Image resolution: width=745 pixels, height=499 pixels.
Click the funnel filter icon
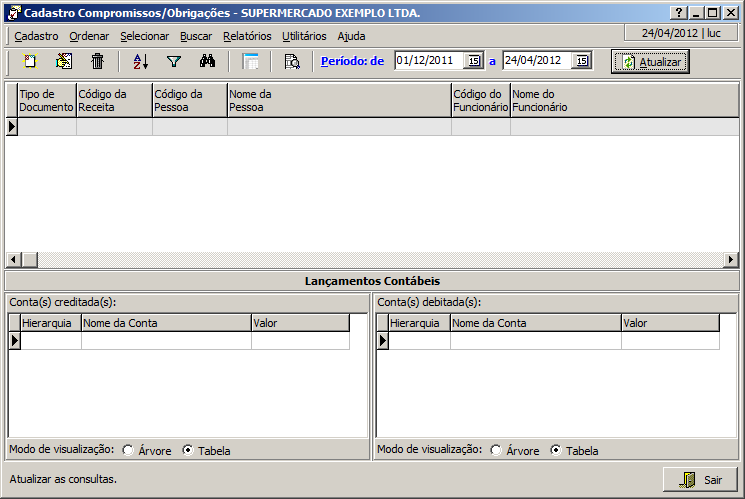(174, 61)
